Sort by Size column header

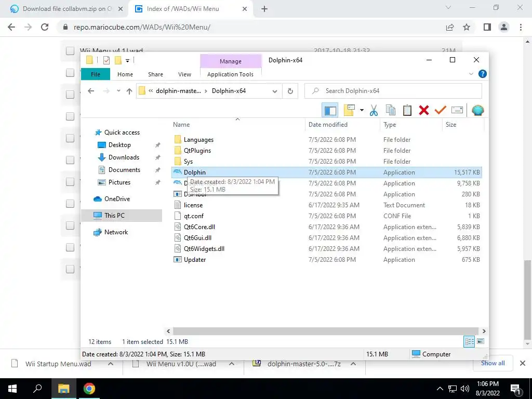(x=450, y=125)
